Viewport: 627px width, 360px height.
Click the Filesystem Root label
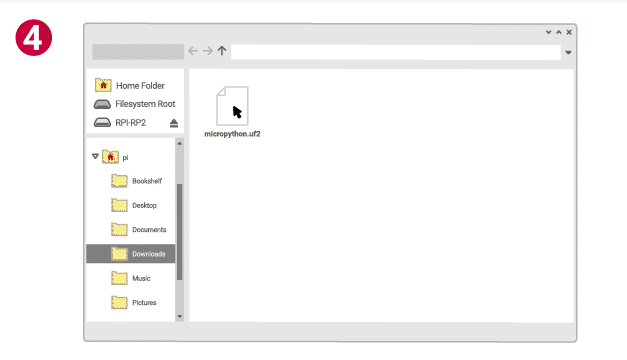tap(145, 104)
